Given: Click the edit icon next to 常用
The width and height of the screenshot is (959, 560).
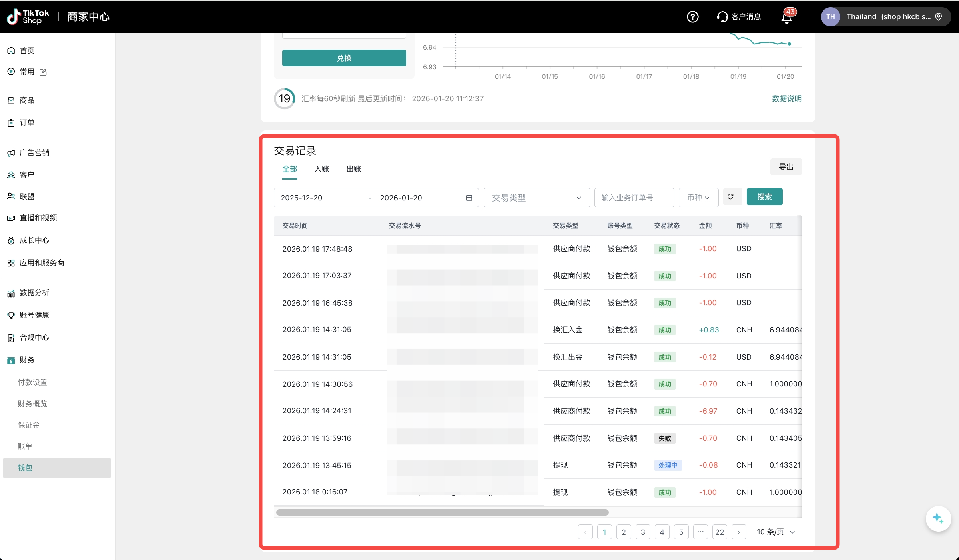Looking at the screenshot, I should [43, 72].
